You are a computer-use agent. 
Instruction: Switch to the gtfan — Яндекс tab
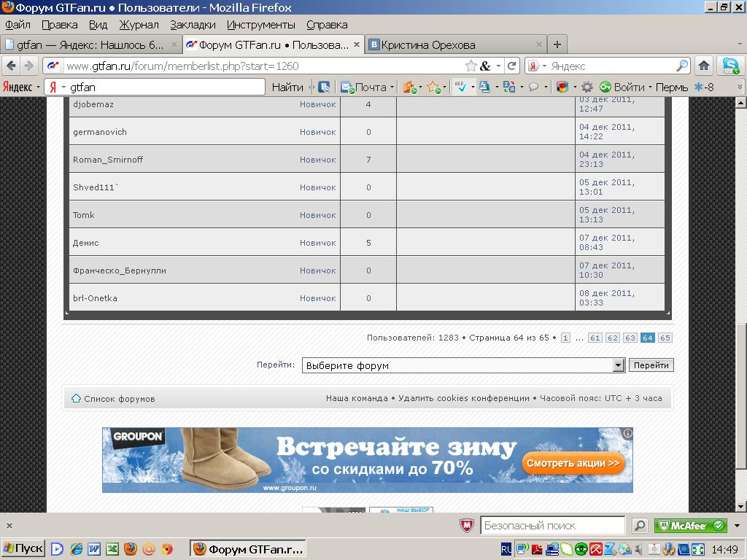click(90, 44)
